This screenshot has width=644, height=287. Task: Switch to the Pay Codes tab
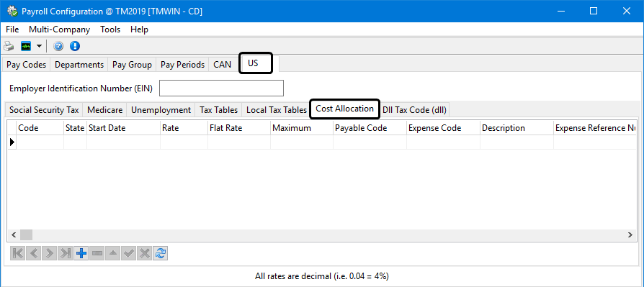tap(26, 65)
